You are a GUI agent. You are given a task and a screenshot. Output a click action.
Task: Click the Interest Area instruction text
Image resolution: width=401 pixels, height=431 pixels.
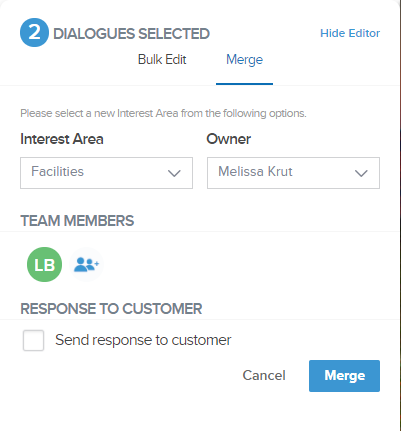point(163,113)
